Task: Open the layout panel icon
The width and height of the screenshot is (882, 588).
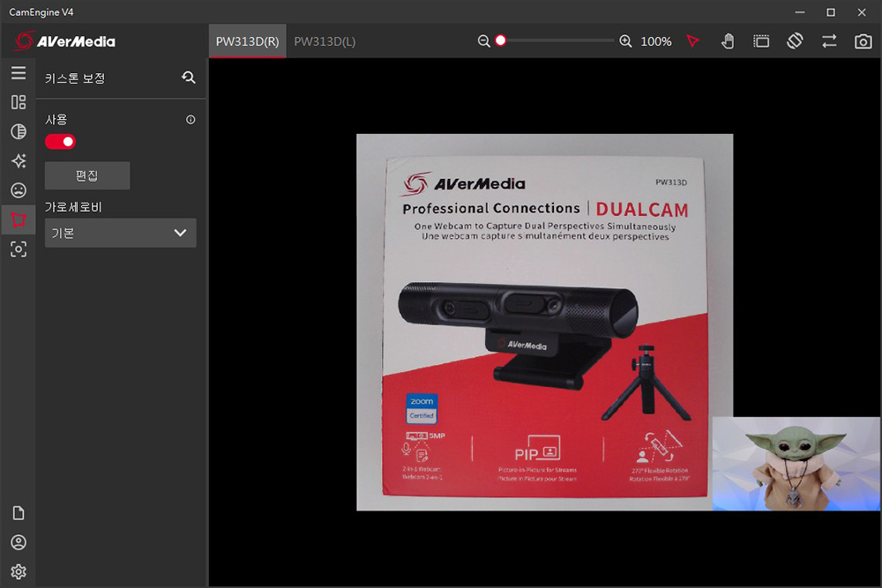Action: pos(19,101)
